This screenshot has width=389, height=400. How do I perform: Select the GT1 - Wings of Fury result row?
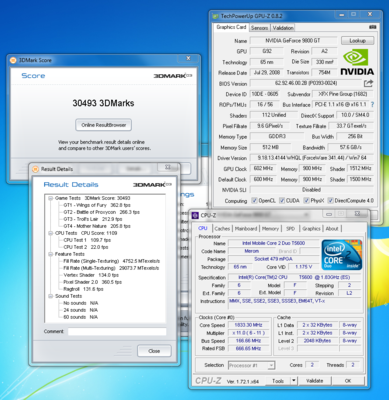97,205
